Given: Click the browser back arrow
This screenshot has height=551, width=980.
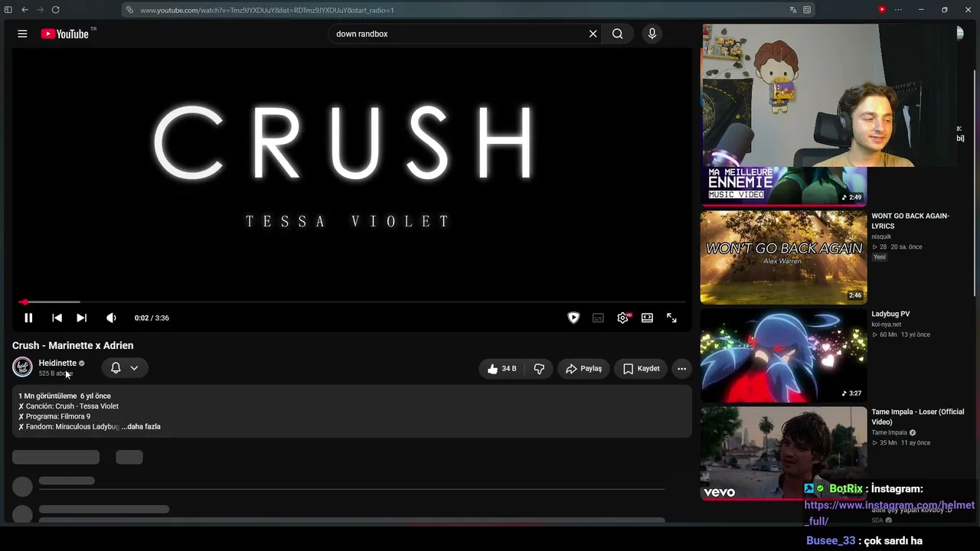Looking at the screenshot, I should [24, 10].
